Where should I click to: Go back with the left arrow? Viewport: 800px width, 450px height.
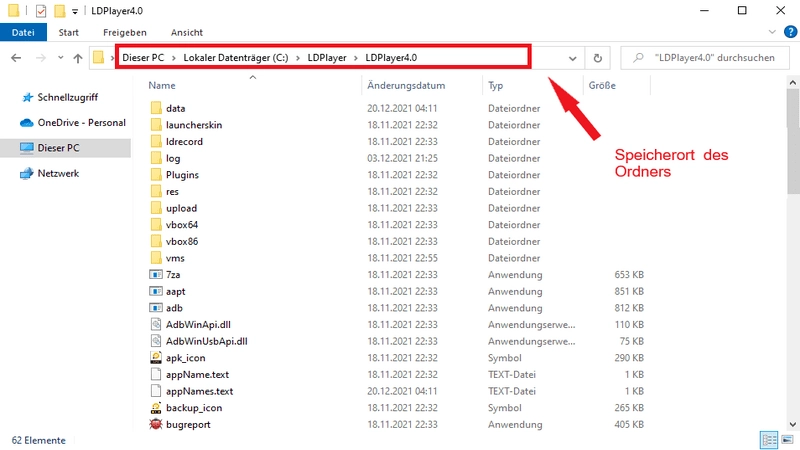(16, 58)
